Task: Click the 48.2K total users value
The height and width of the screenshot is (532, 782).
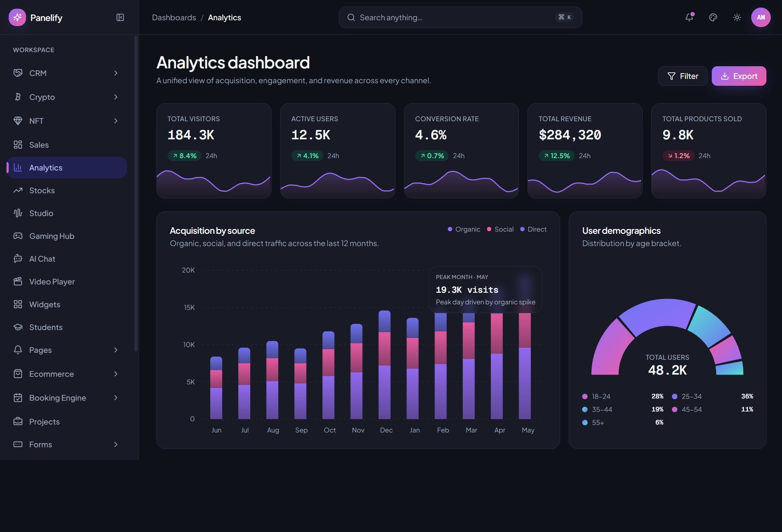Action: coord(667,370)
